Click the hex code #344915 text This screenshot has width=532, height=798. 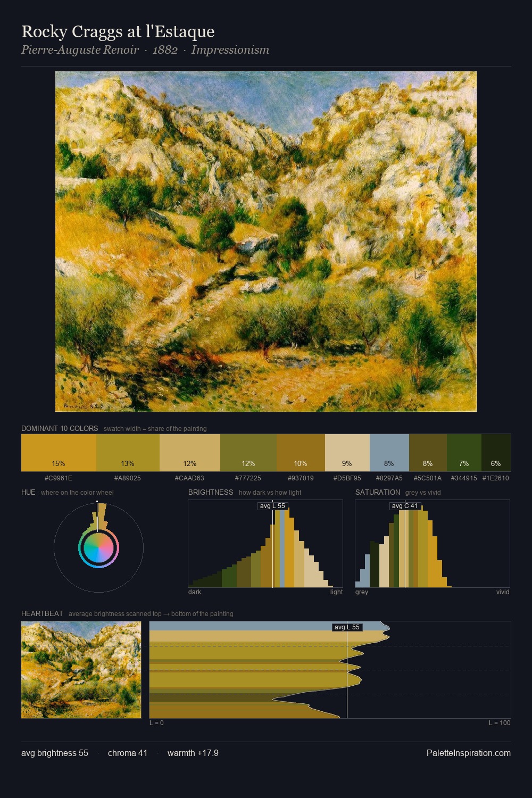click(x=464, y=478)
